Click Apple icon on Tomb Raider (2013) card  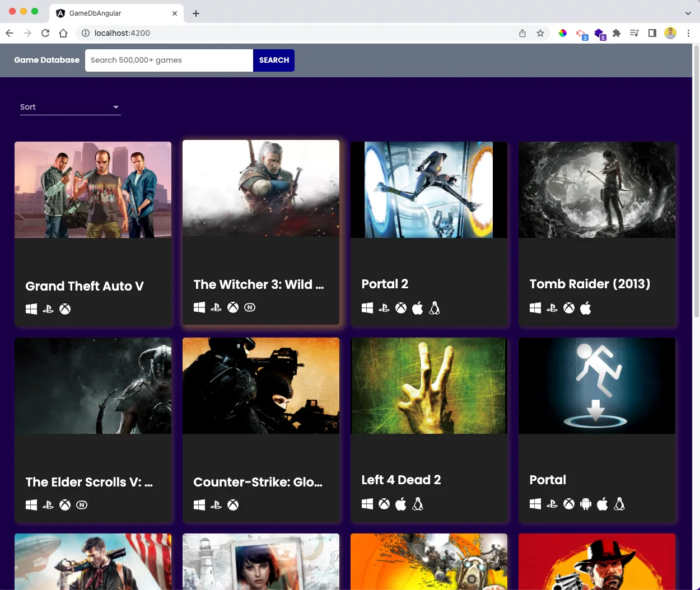pyautogui.click(x=586, y=308)
